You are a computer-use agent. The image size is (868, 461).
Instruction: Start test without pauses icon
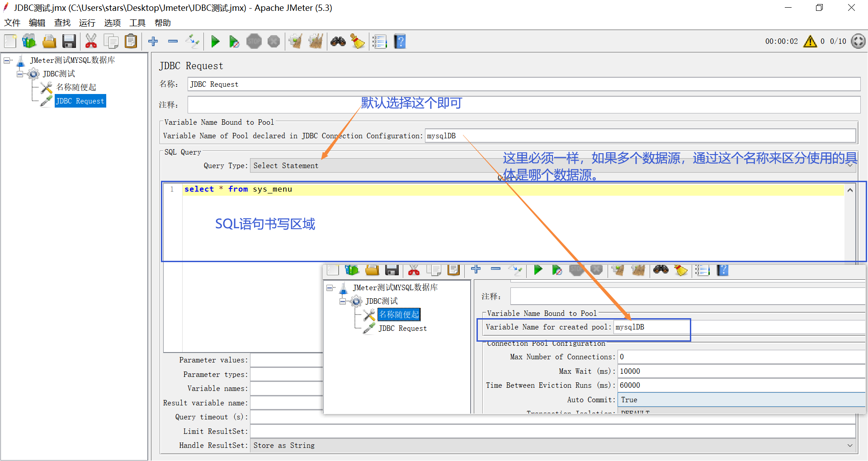tap(234, 41)
